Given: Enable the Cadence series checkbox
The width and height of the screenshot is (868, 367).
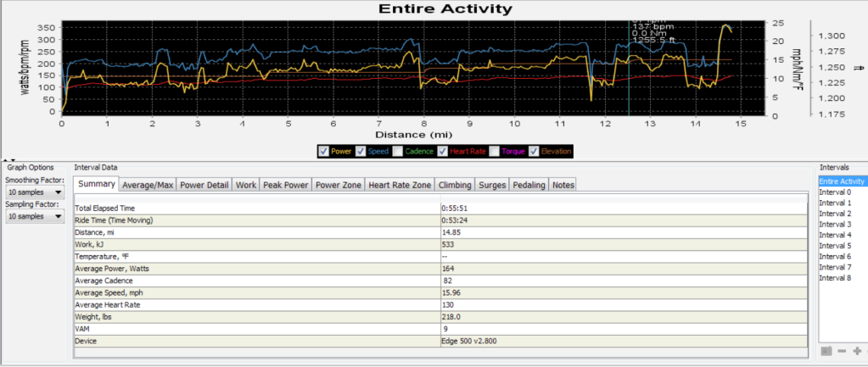Looking at the screenshot, I should (x=396, y=151).
